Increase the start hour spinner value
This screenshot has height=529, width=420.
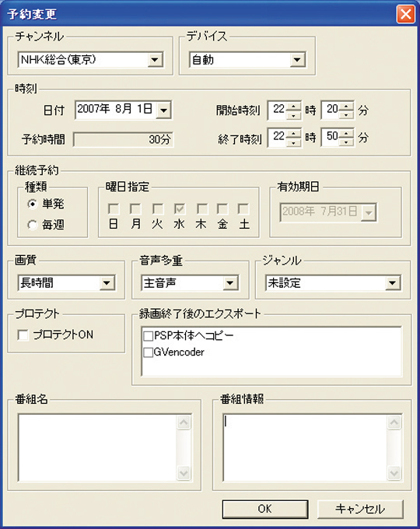coord(294,106)
